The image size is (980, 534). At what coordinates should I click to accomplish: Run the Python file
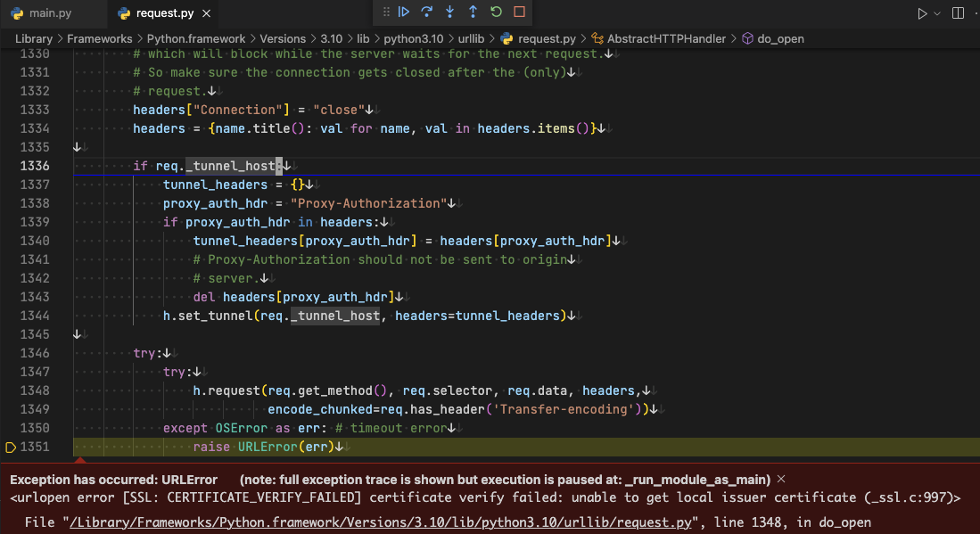click(922, 13)
